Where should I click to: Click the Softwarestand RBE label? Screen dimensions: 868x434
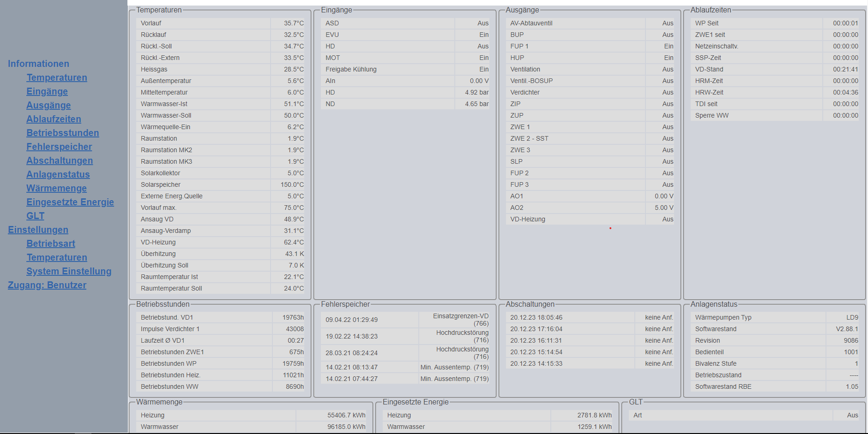(723, 386)
